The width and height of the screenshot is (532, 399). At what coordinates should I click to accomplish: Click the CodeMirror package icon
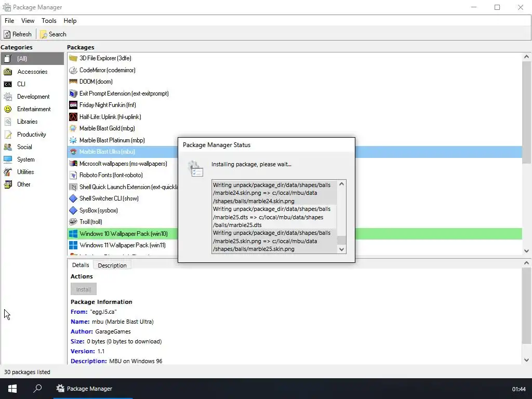pos(73,70)
